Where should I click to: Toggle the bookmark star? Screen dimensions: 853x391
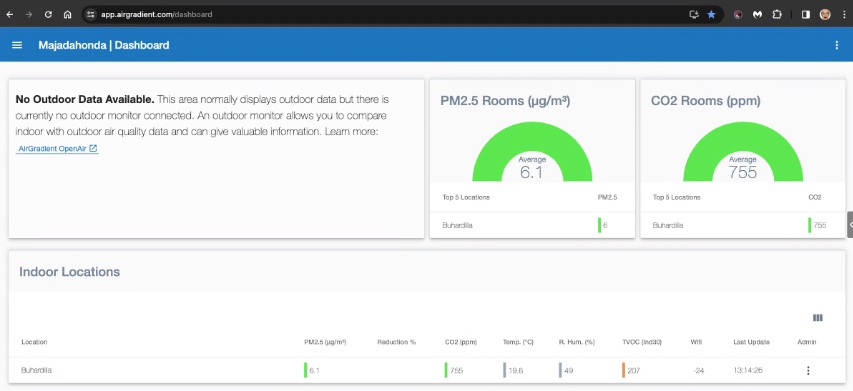711,15
